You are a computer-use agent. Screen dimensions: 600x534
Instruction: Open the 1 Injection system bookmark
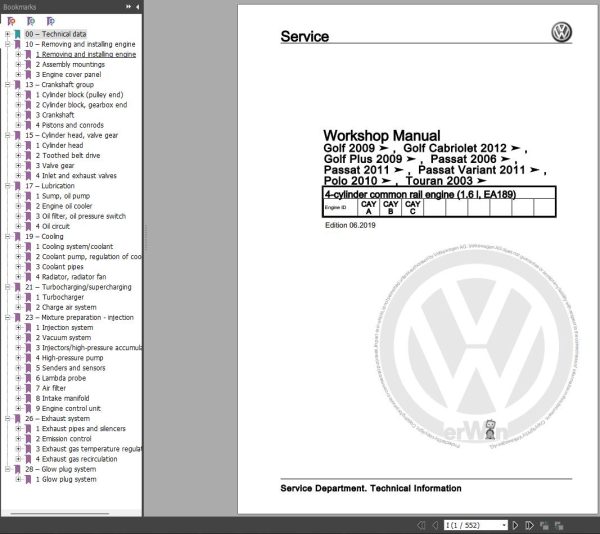pos(64,328)
